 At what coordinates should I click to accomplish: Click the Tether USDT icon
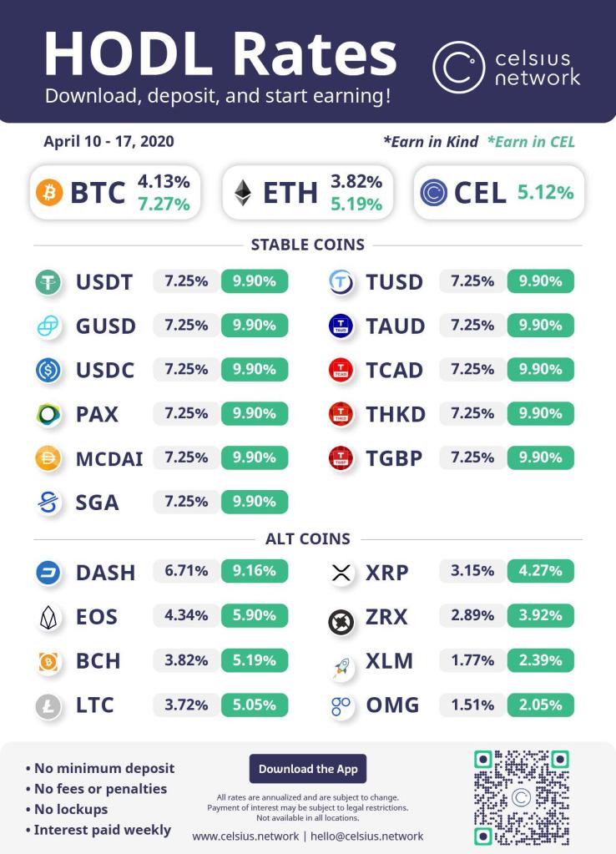[48, 282]
